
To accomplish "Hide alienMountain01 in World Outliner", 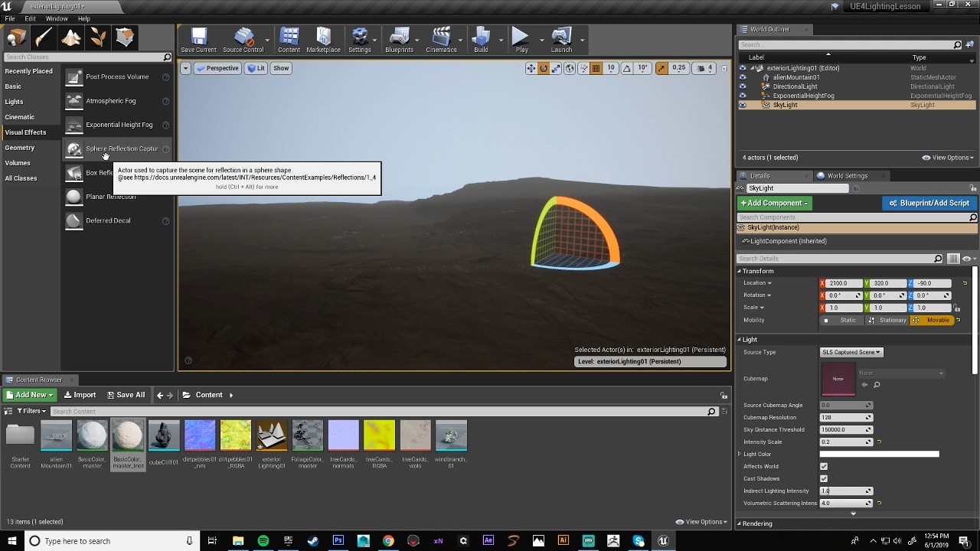I will click(x=742, y=77).
